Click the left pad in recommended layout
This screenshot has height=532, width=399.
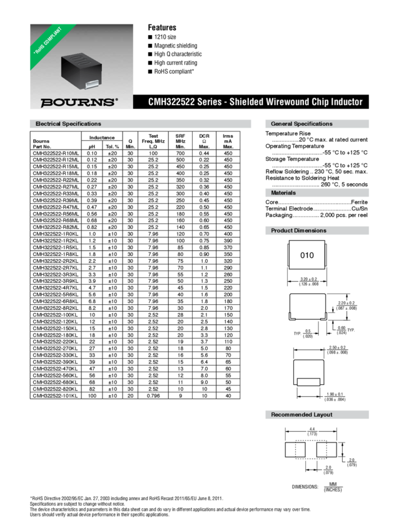pyautogui.click(x=295, y=450)
